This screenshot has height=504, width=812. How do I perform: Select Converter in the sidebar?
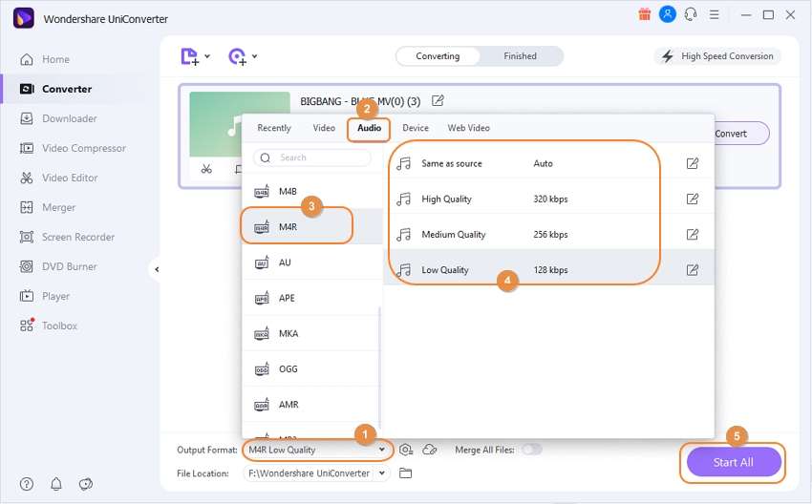tap(55, 89)
